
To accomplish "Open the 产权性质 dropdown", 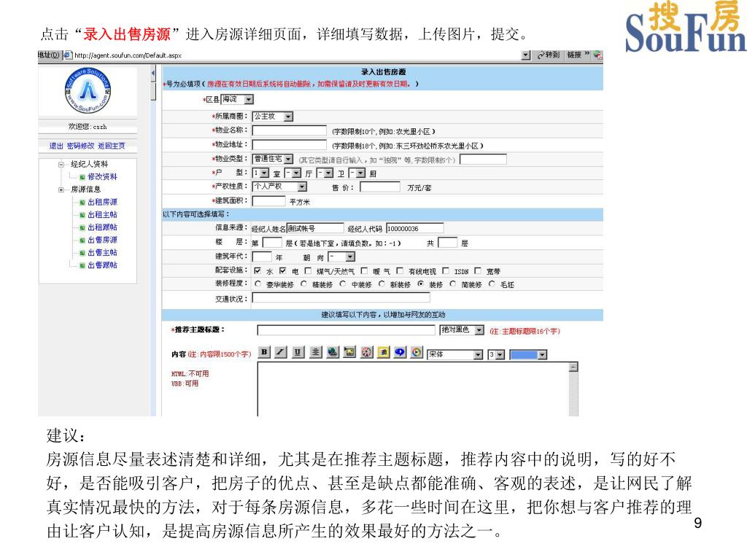I will 302,187.
